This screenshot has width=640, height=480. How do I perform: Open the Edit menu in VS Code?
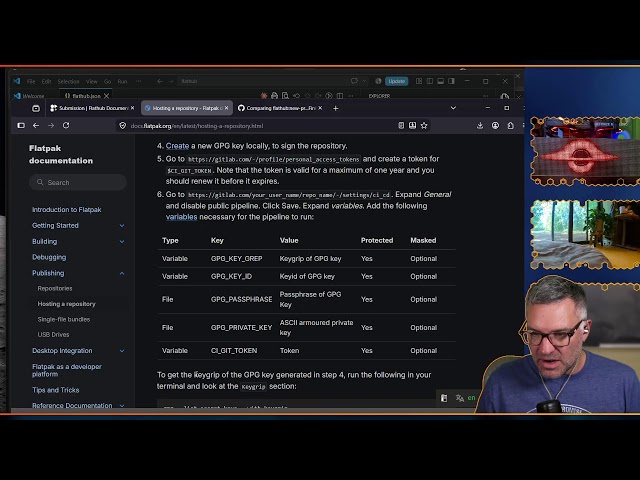coord(47,81)
